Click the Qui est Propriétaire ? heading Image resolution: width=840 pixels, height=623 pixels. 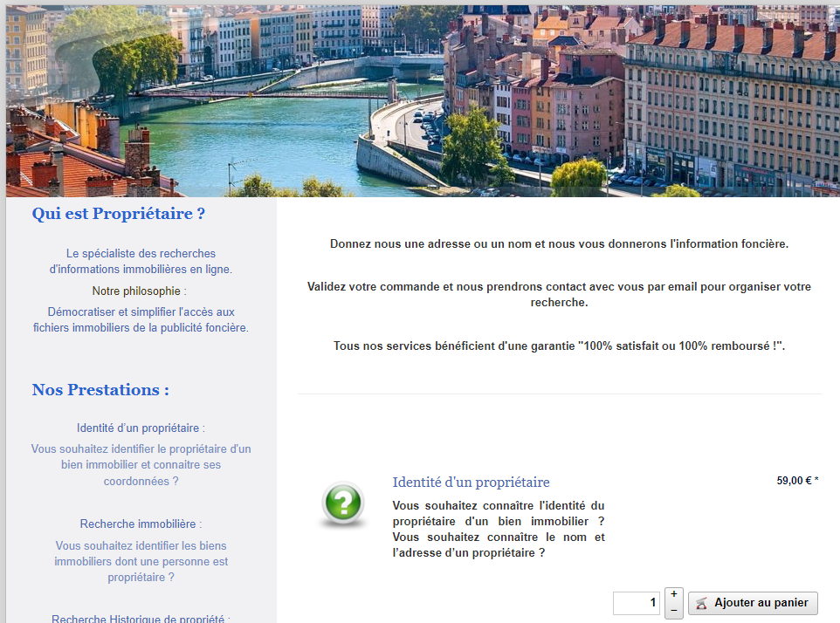tap(119, 214)
